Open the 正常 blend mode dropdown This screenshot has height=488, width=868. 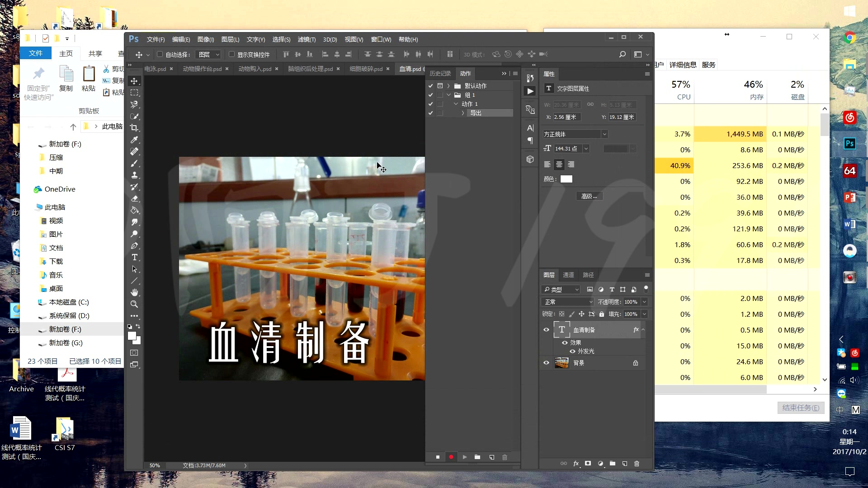point(568,302)
